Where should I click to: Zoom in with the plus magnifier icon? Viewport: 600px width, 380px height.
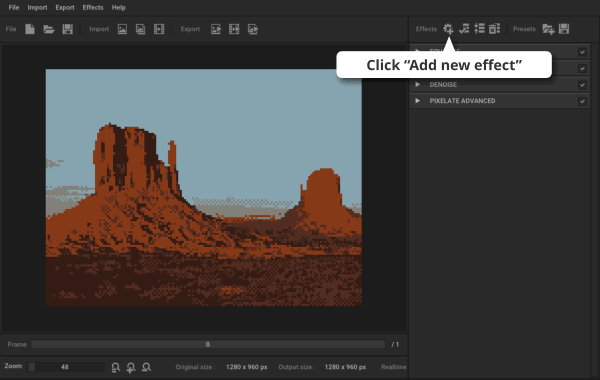pos(131,367)
